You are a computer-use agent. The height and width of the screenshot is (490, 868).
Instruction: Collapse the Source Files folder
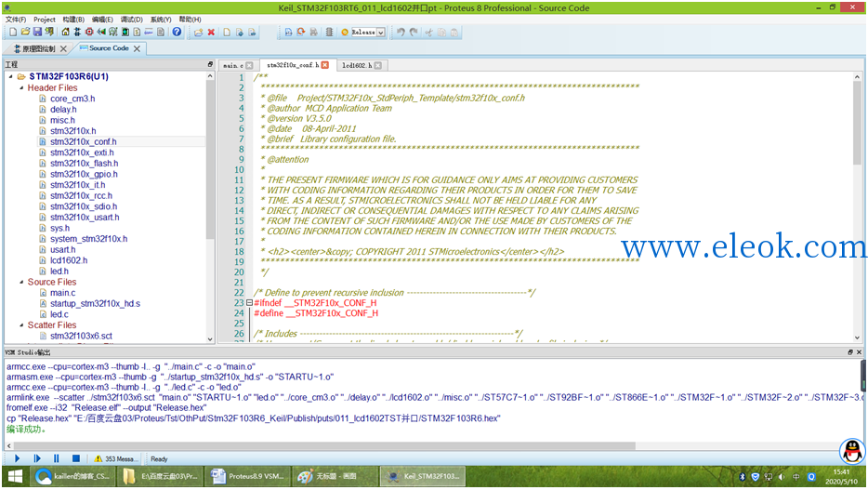coord(21,282)
